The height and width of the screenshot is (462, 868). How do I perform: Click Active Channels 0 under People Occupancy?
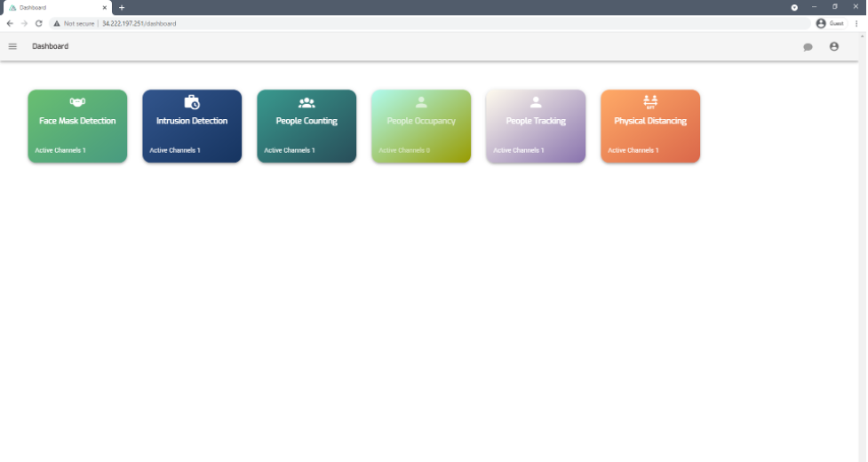tap(404, 150)
